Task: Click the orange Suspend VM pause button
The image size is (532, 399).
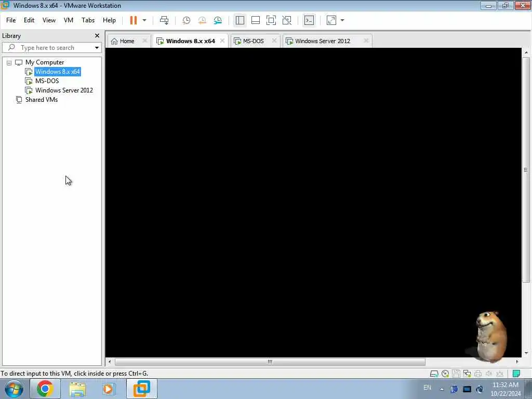Action: click(134, 20)
